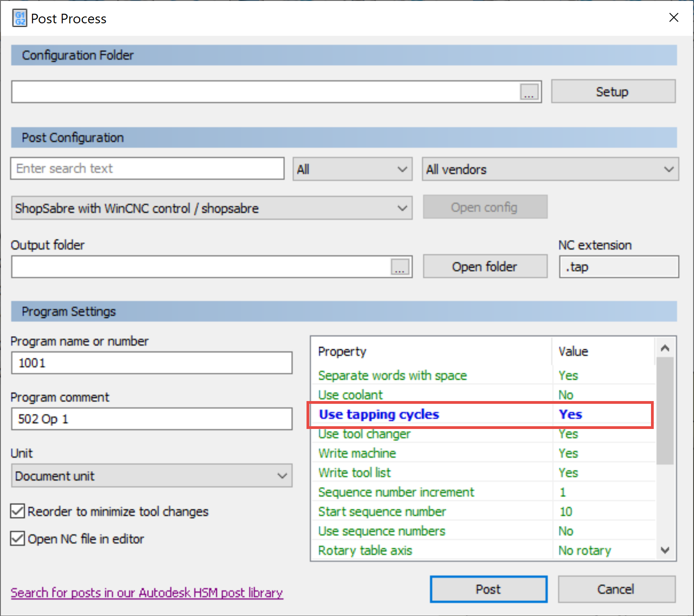This screenshot has width=694, height=616.
Task: Edit the NC extension .tap field
Action: coord(619,267)
